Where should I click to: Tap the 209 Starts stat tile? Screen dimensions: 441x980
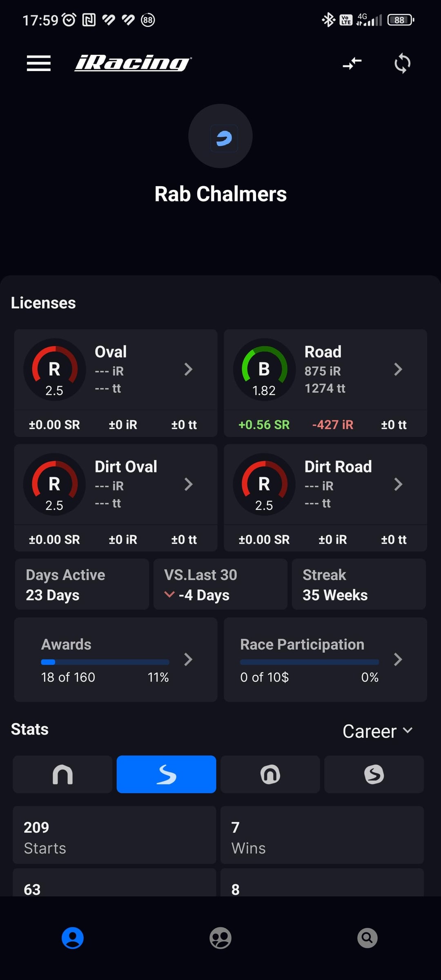pos(114,835)
